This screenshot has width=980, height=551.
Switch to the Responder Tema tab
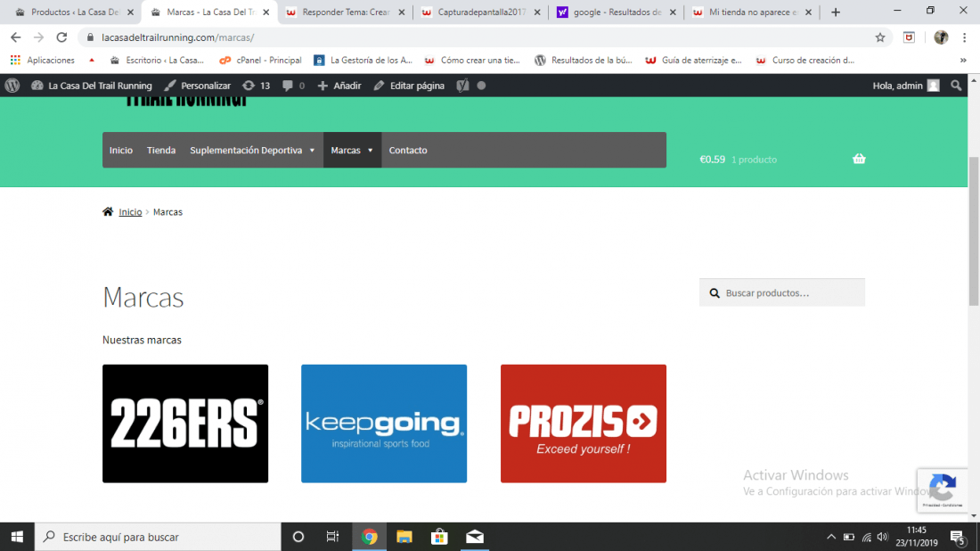pyautogui.click(x=345, y=12)
